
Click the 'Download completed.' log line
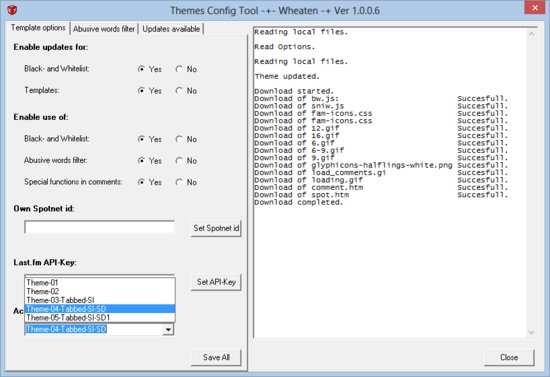(299, 202)
